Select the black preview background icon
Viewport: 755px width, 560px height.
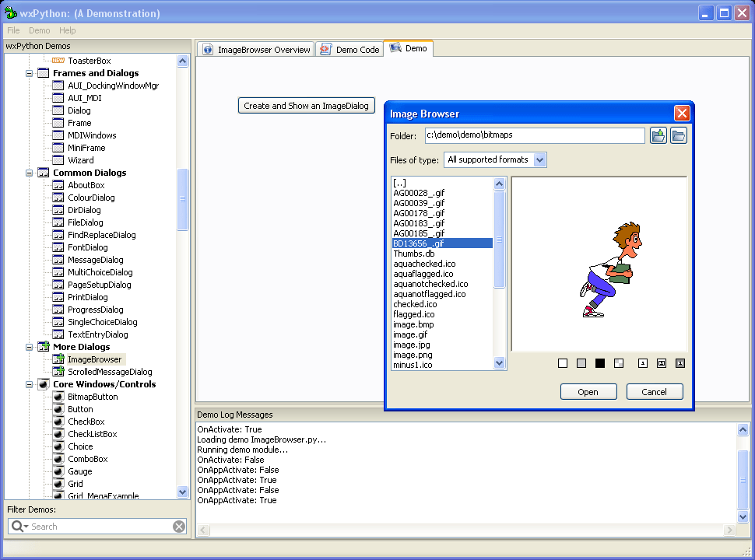pos(601,363)
